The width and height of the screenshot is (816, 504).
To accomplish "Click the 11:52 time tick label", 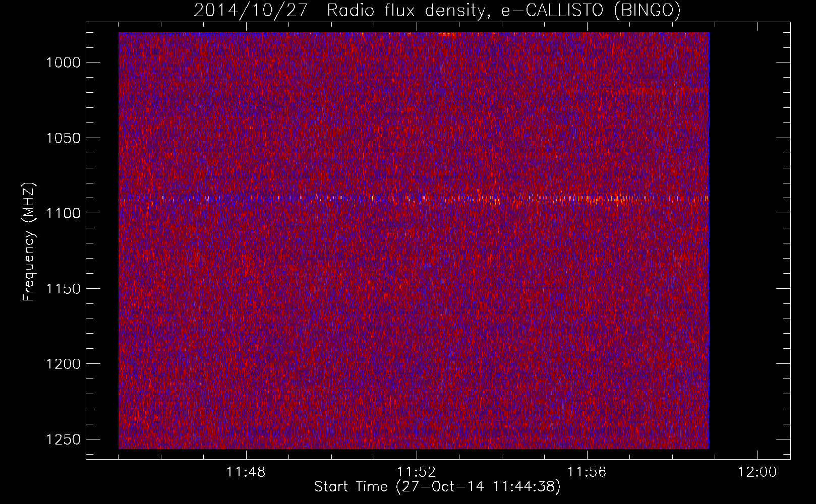I will click(417, 472).
